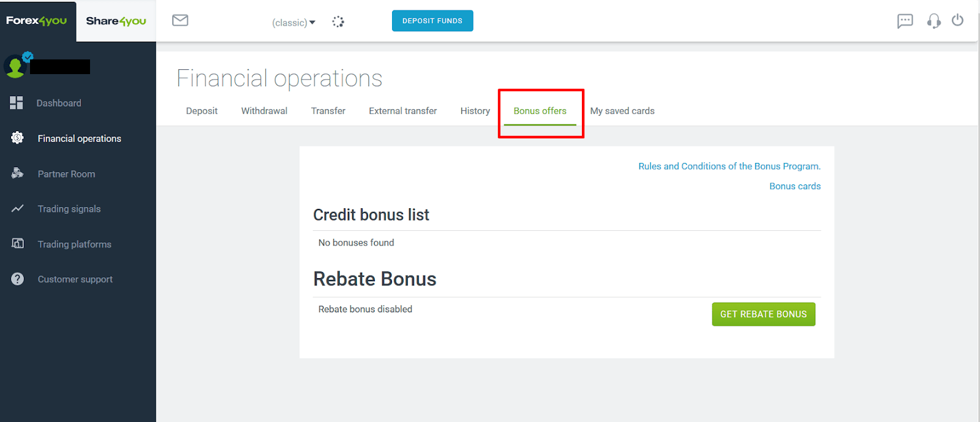This screenshot has height=422, width=980.
Task: Click the Partner Room icon
Action: [17, 173]
